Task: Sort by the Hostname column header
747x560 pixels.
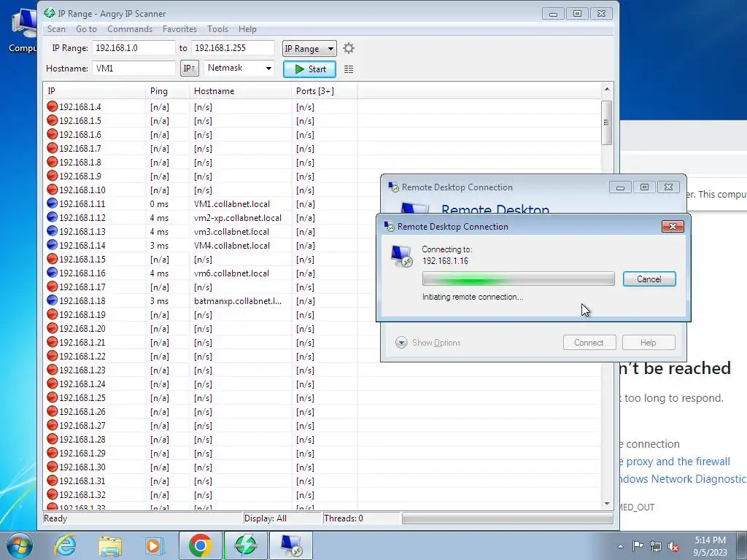Action: (240, 91)
